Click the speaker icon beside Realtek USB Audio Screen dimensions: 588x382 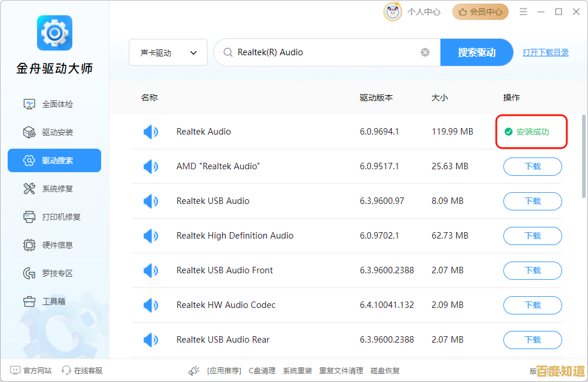[151, 201]
